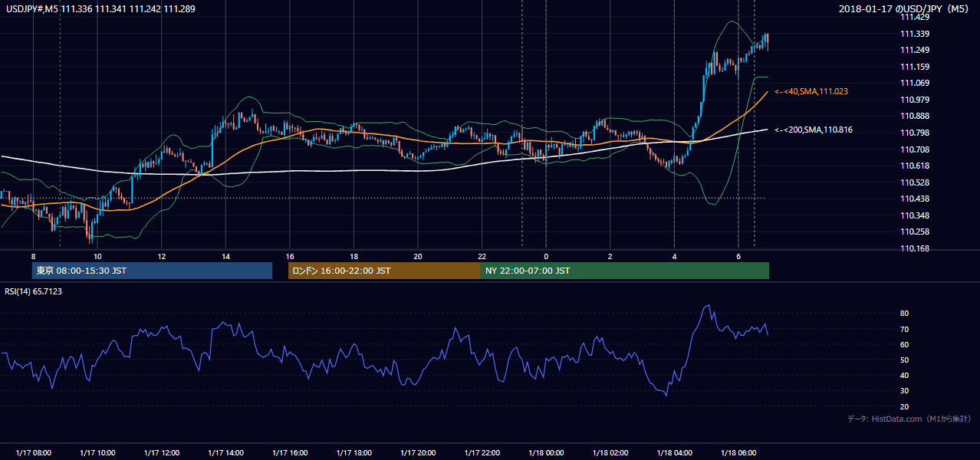980x460 pixels.
Task: Click price axis value 110.348
Action: tap(915, 215)
